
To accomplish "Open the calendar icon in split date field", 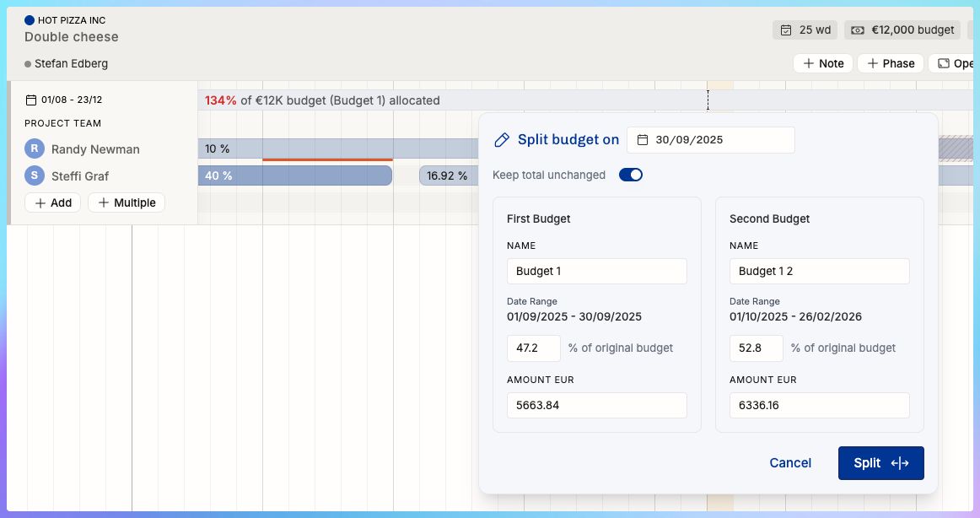I will click(x=643, y=140).
